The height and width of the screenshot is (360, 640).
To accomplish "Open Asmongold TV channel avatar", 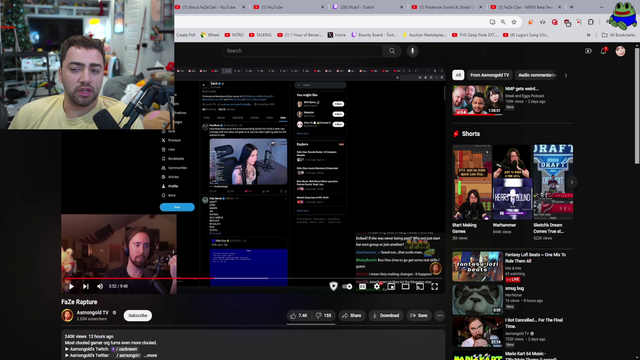I will click(67, 315).
